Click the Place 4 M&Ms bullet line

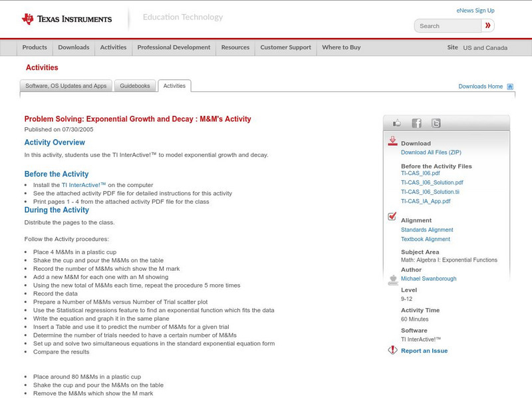coord(74,252)
